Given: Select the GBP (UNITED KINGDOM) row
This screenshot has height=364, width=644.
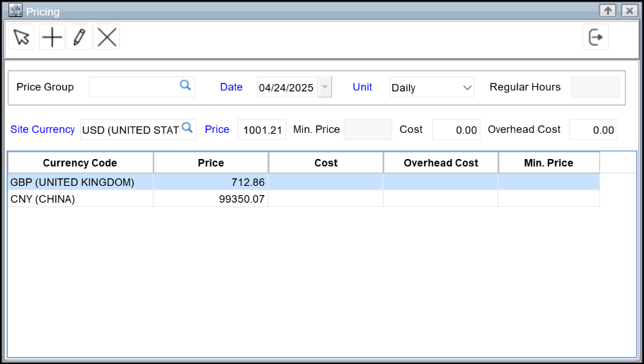Looking at the screenshot, I should pyautogui.click(x=80, y=182).
